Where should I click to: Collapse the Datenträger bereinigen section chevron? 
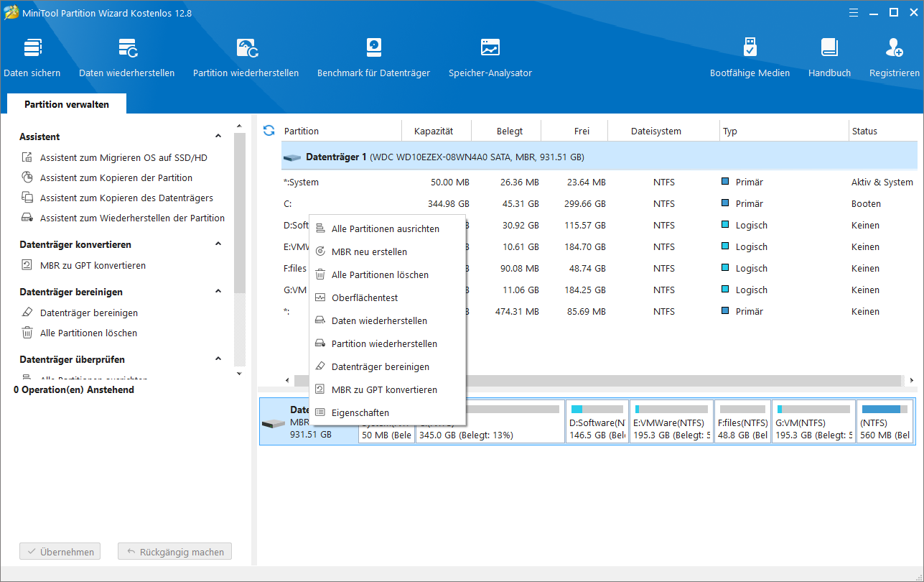218,292
